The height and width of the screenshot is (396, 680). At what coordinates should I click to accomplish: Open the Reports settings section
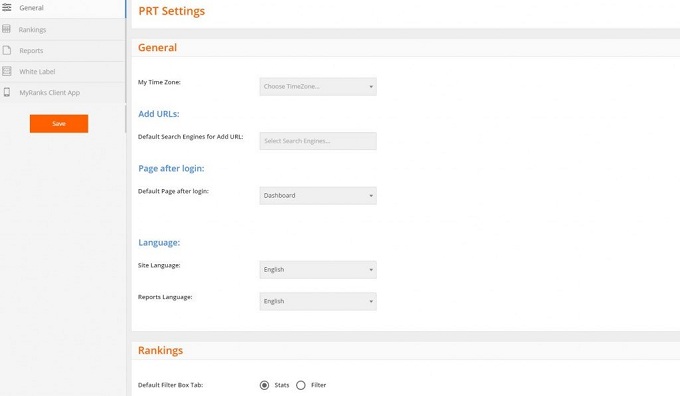(62, 51)
